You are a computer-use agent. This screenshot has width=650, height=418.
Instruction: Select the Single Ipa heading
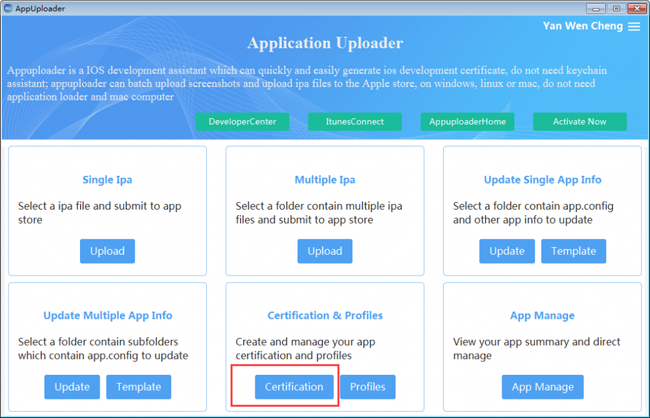107,180
